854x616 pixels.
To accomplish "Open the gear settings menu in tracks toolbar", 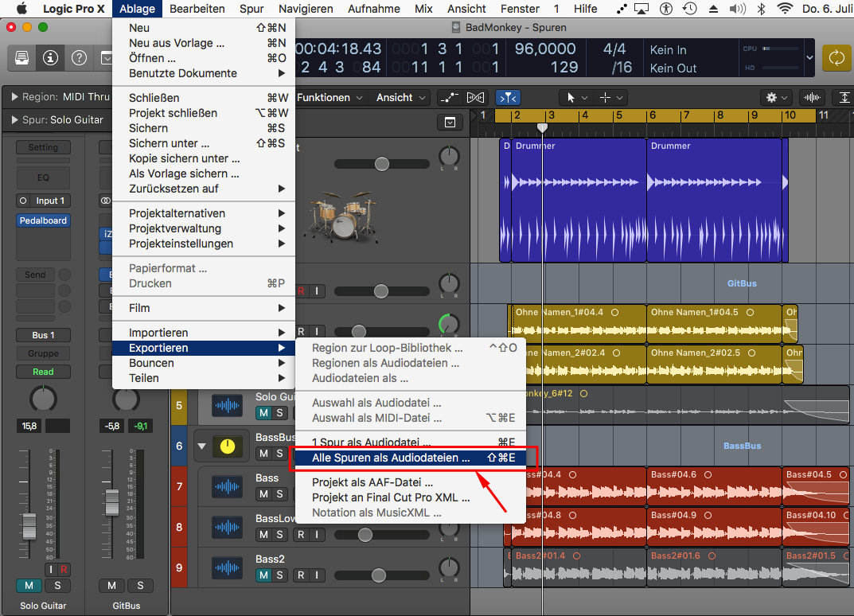I will tap(776, 97).
